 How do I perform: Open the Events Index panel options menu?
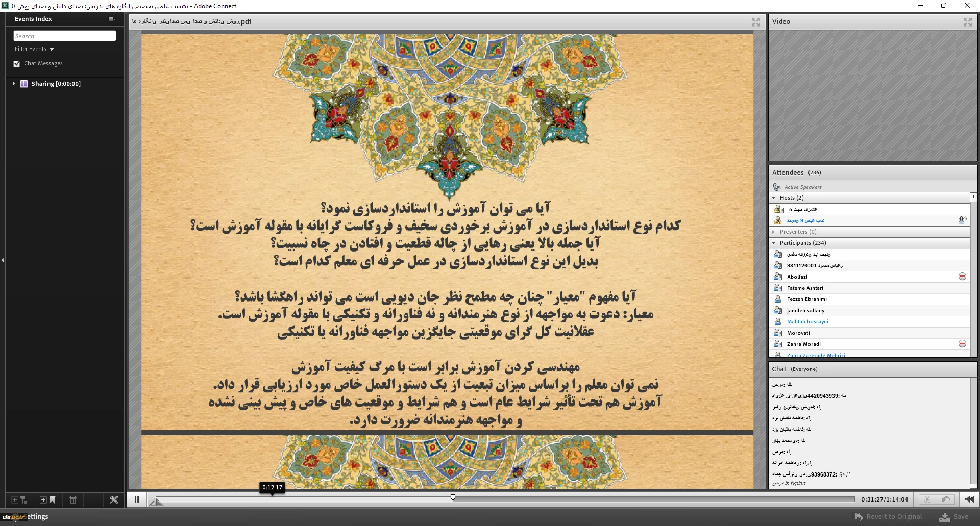[112, 19]
